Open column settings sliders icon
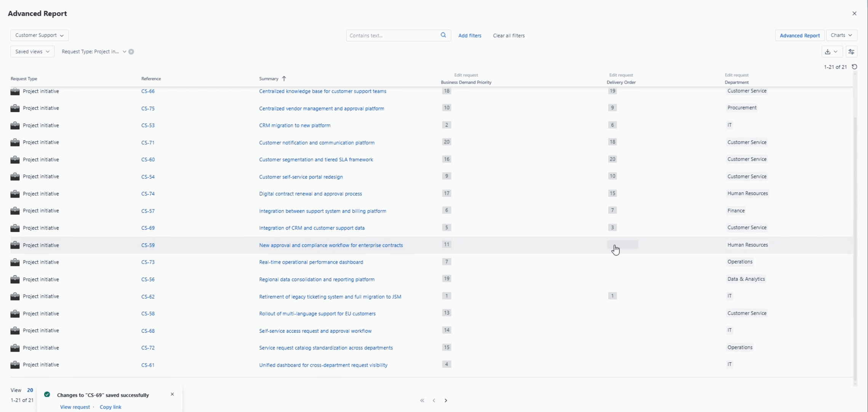This screenshot has width=868, height=412. click(x=852, y=51)
